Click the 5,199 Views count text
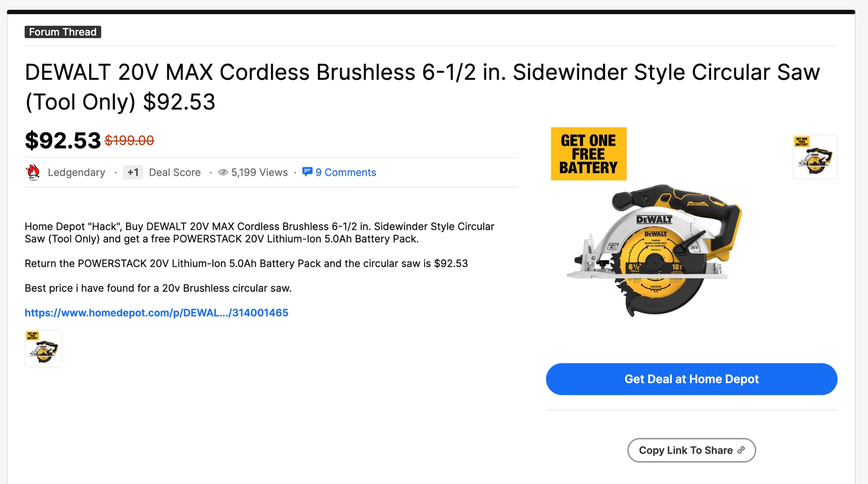This screenshot has height=484, width=868. click(259, 172)
